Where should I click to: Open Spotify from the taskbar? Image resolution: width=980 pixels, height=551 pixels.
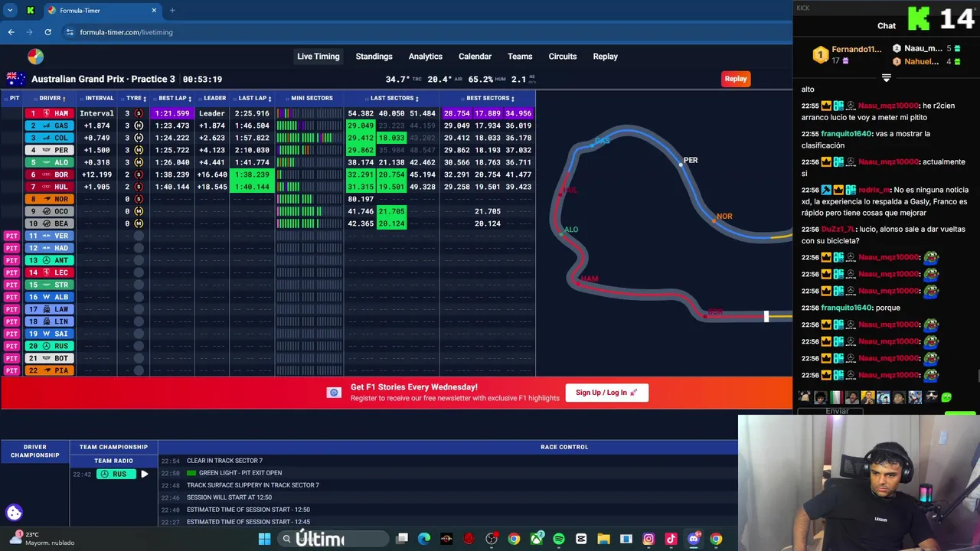click(x=559, y=539)
